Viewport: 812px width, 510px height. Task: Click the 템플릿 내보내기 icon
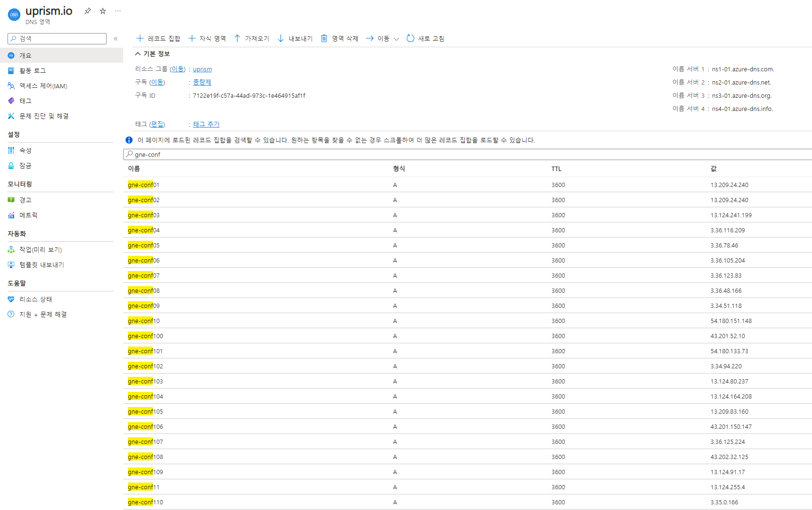click(11, 264)
